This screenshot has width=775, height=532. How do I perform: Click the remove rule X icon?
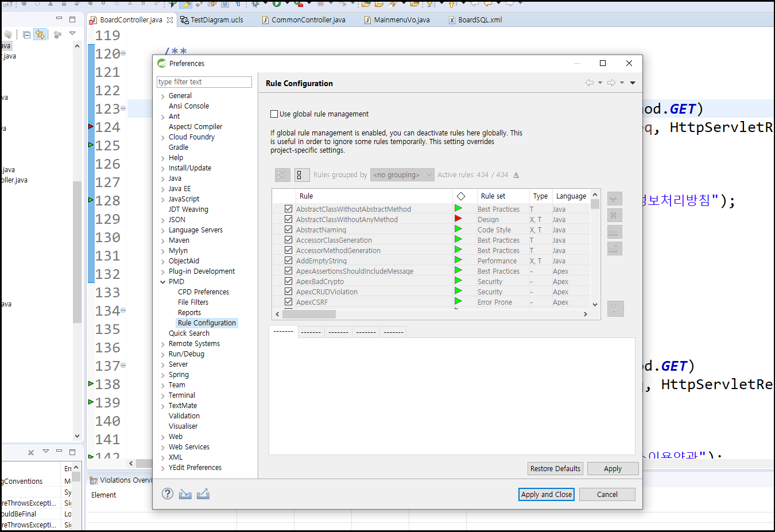coord(614,215)
